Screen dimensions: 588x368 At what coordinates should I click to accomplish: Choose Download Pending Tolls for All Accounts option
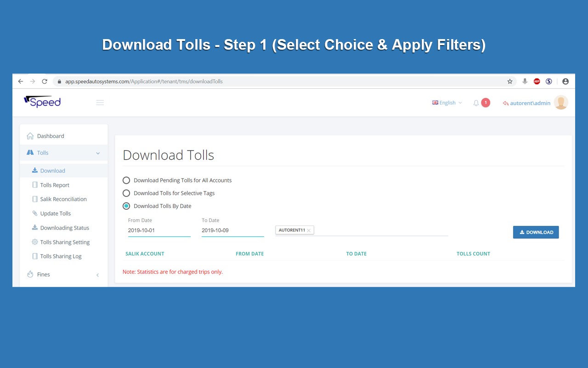click(x=126, y=180)
